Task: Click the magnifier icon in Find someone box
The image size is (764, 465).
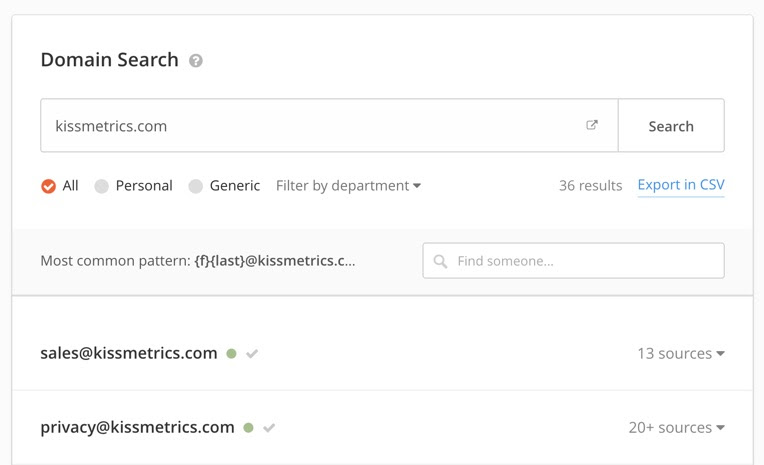Action: pos(440,261)
